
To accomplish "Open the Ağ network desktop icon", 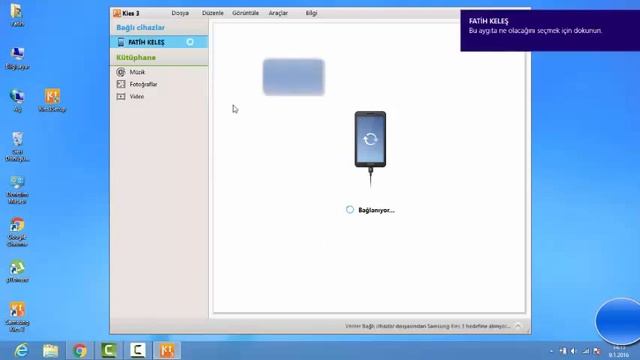I will (17, 101).
